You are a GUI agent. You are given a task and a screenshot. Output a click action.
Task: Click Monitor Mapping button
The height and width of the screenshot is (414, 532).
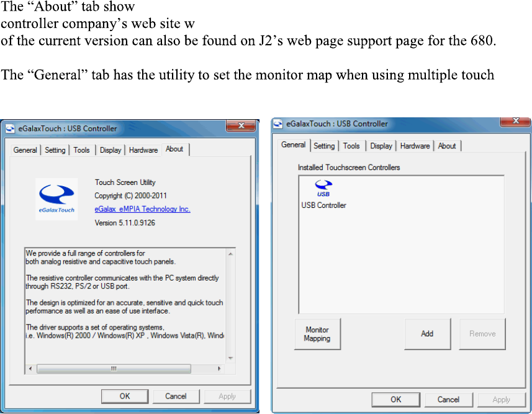[x=317, y=334]
